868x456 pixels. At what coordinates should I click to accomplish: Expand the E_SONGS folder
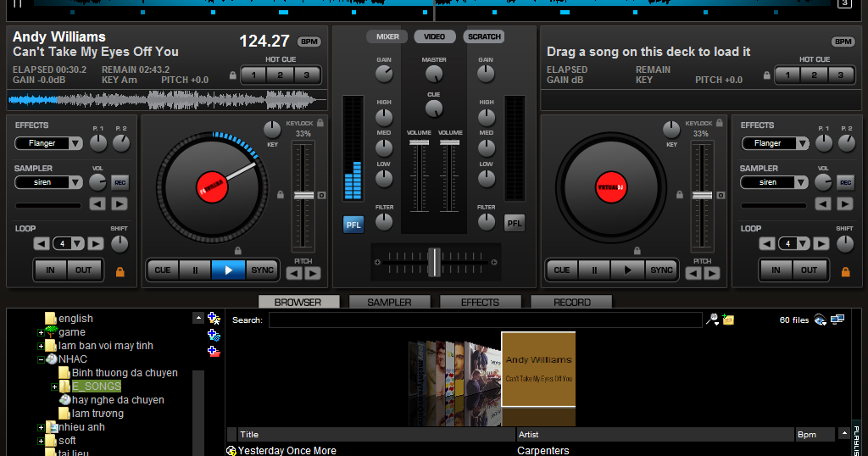point(54,386)
